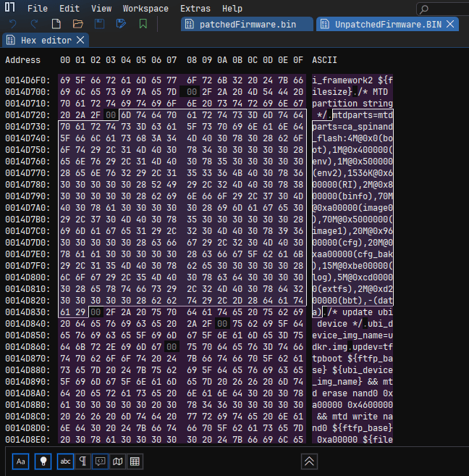
Task: Open the Edit menu
Action: pyautogui.click(x=69, y=9)
